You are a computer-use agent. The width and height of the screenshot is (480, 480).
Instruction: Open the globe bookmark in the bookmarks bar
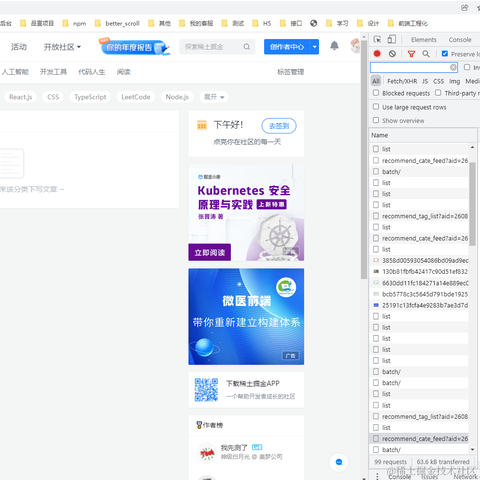point(313,23)
